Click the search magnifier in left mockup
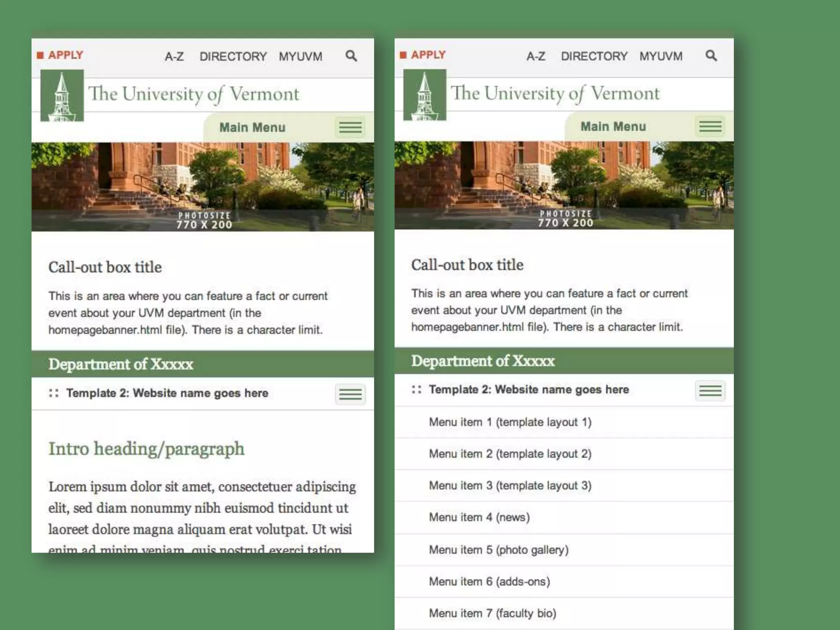This screenshot has height=630, width=840. click(x=351, y=56)
